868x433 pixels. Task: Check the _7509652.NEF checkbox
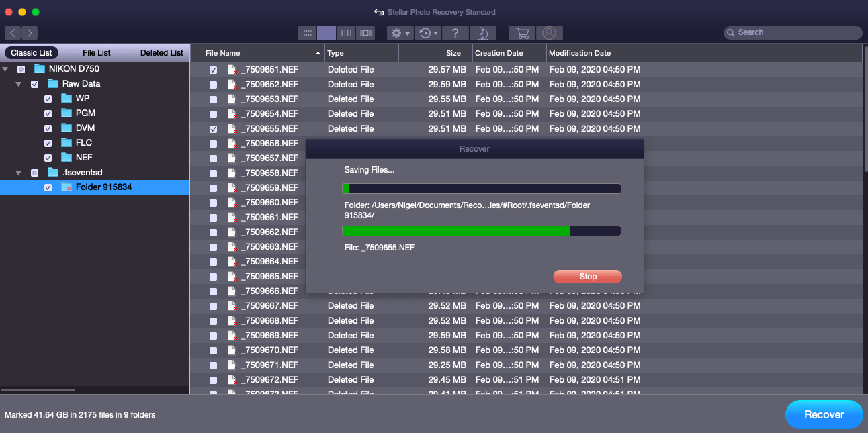tap(213, 85)
